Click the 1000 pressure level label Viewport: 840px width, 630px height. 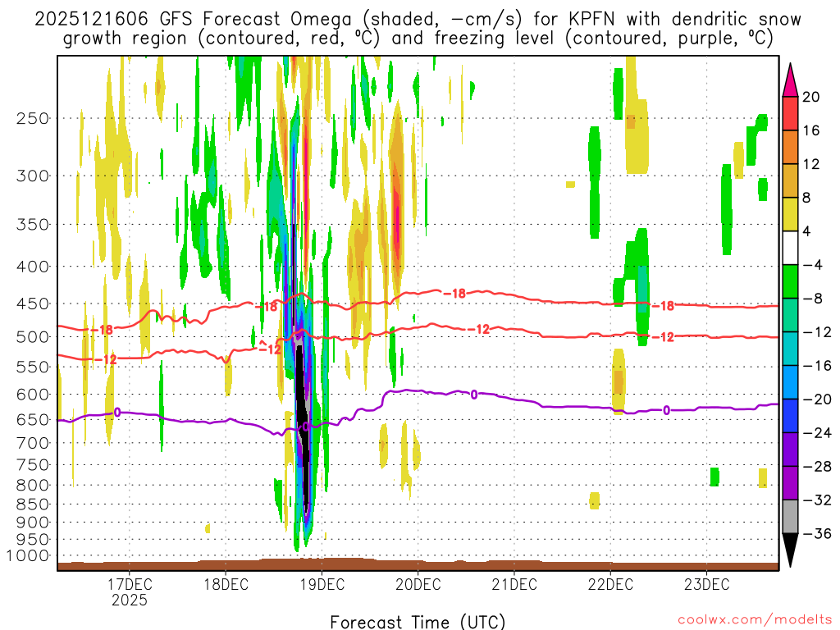(x=28, y=556)
